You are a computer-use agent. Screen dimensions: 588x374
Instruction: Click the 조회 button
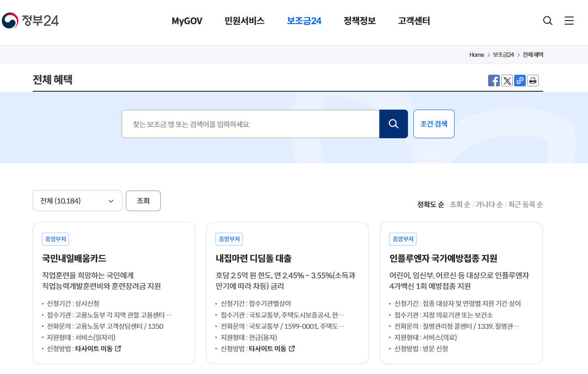(x=143, y=200)
